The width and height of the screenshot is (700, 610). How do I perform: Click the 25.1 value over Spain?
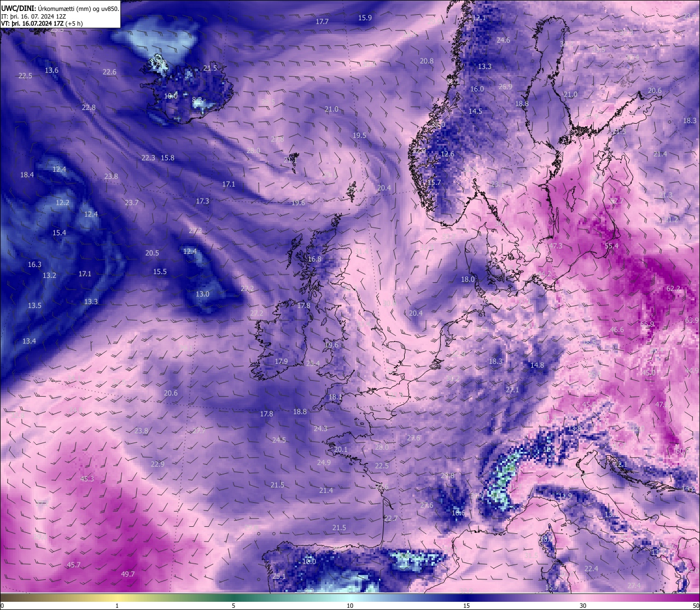point(279,577)
